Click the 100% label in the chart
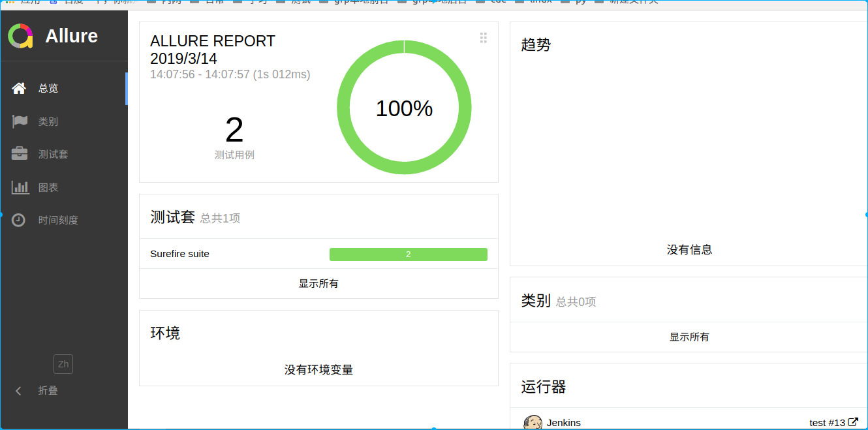The image size is (868, 430). pyautogui.click(x=404, y=108)
